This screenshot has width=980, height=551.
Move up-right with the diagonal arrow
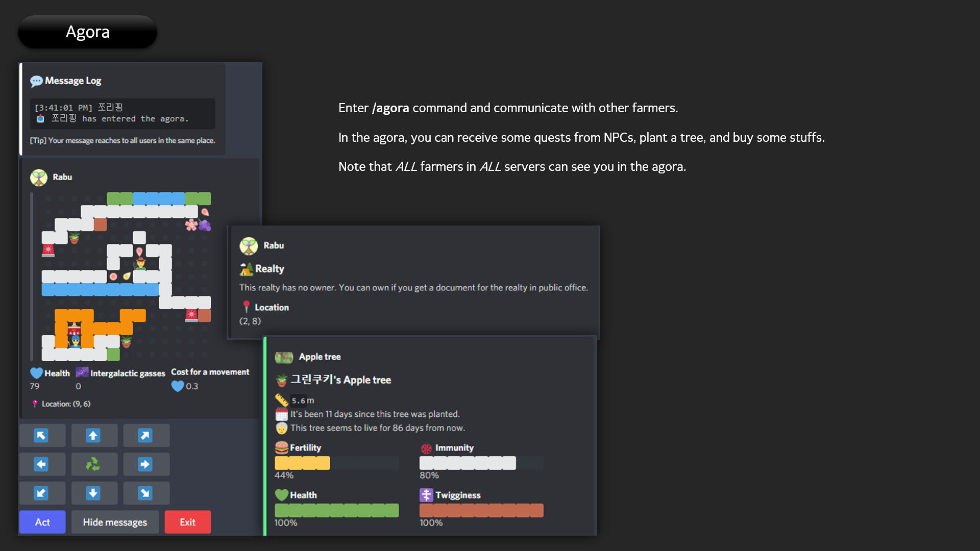coord(145,435)
